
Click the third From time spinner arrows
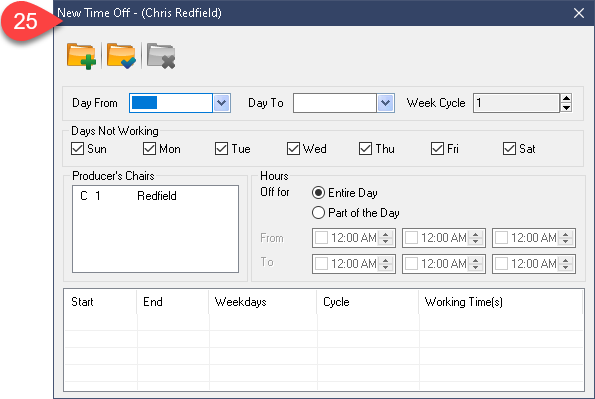pyautogui.click(x=566, y=238)
